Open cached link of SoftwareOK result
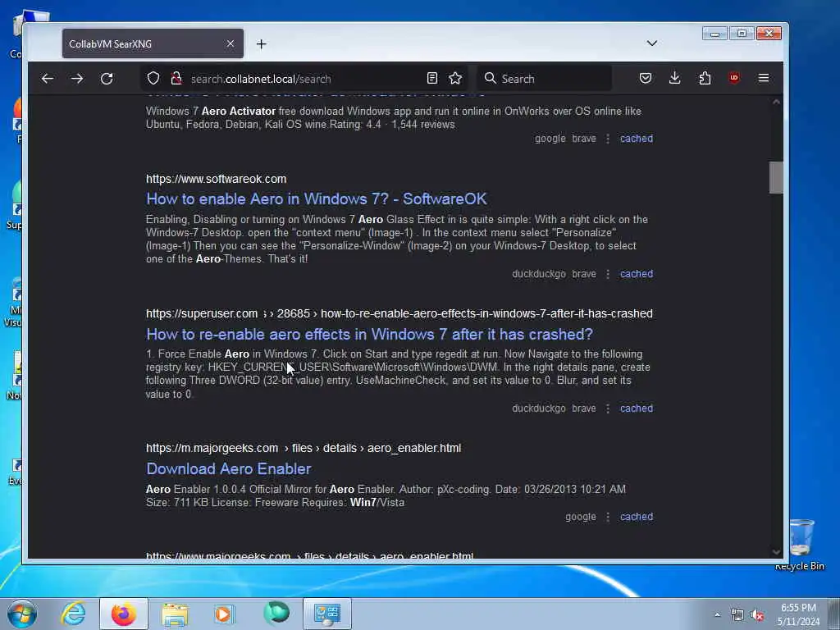The width and height of the screenshot is (840, 630). tap(637, 274)
